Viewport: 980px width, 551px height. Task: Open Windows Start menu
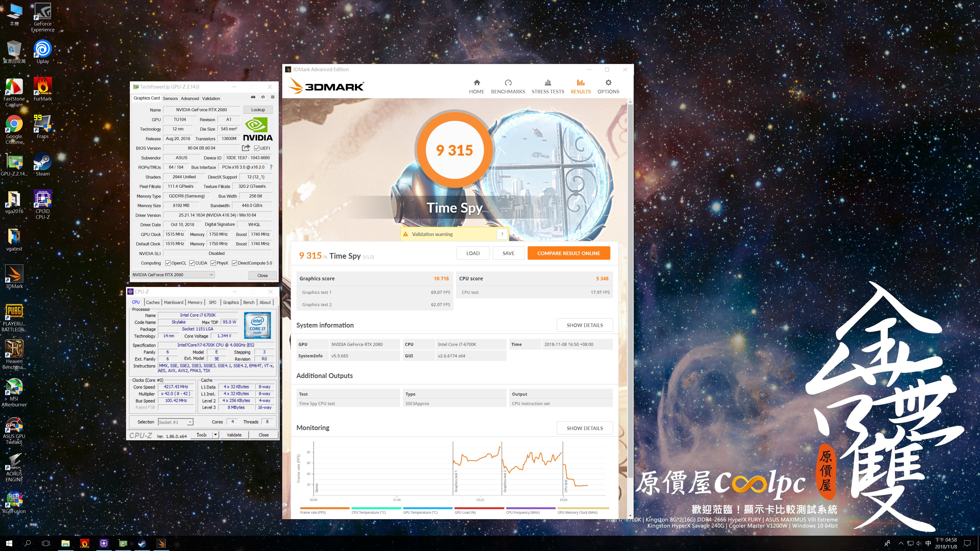click(x=9, y=543)
